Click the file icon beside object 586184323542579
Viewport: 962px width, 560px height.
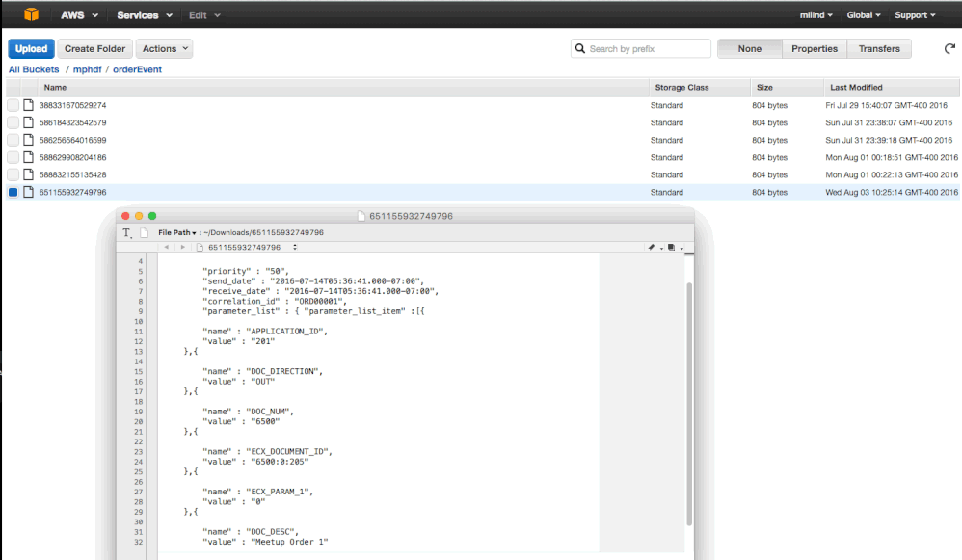click(27, 122)
